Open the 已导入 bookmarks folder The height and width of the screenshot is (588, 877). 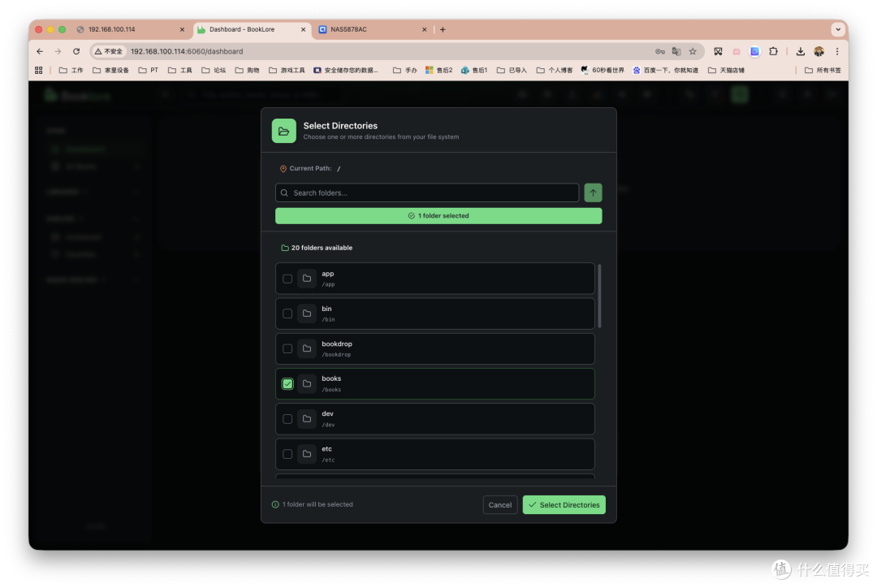[x=512, y=71]
